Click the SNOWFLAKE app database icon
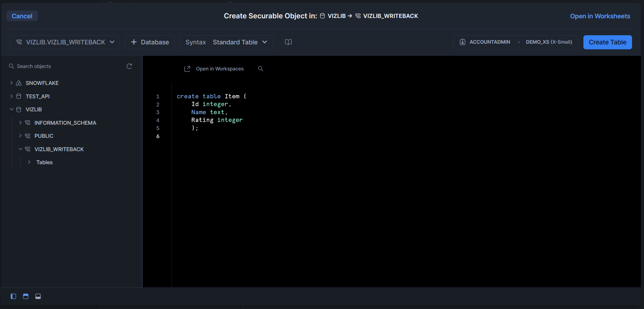The height and width of the screenshot is (309, 644). [19, 83]
